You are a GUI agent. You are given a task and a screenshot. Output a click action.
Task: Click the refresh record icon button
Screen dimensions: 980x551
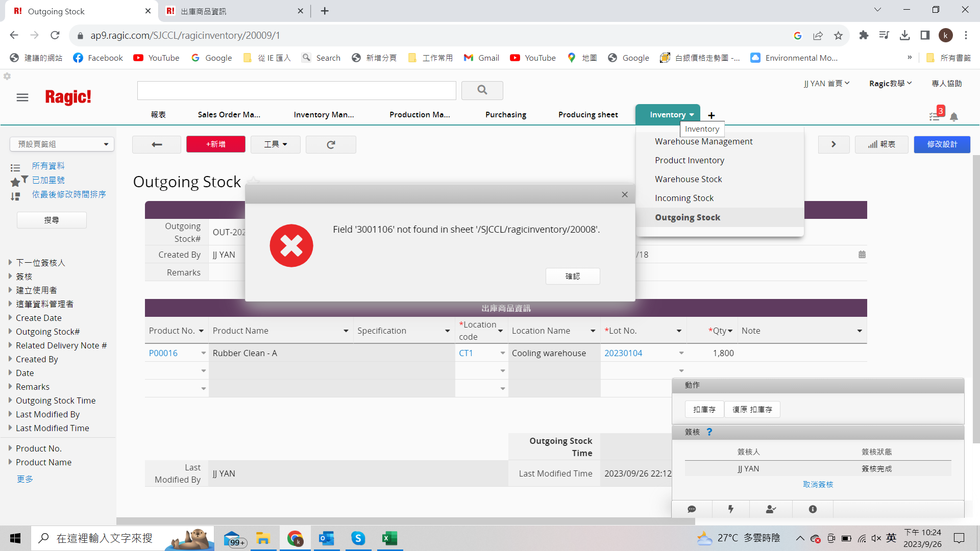(331, 144)
